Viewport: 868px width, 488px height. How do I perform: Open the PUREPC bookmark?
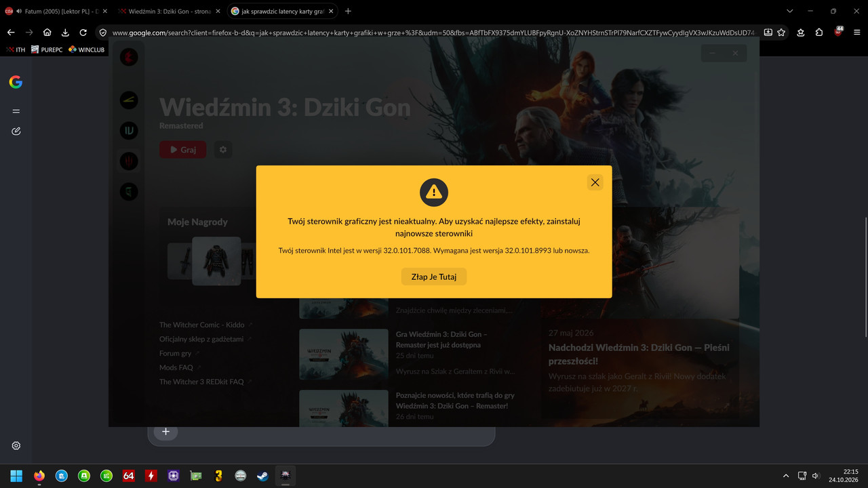pyautogui.click(x=46, y=49)
